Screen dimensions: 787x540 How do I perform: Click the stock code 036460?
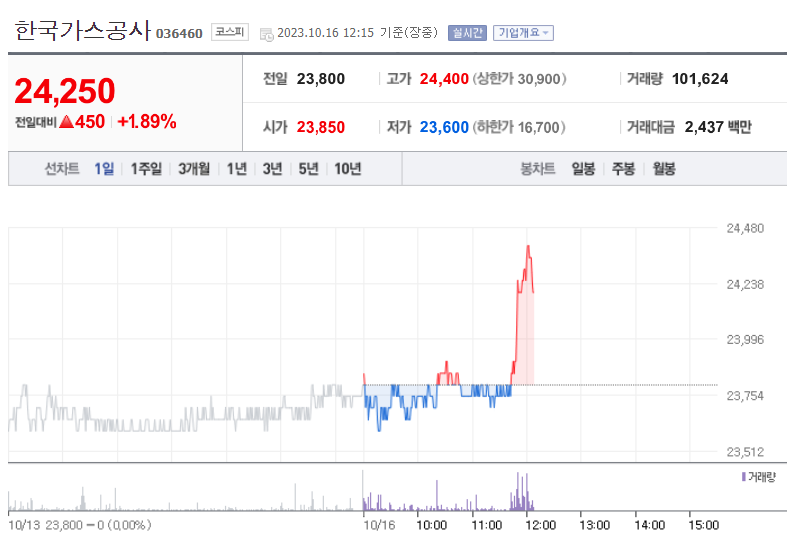(x=179, y=34)
